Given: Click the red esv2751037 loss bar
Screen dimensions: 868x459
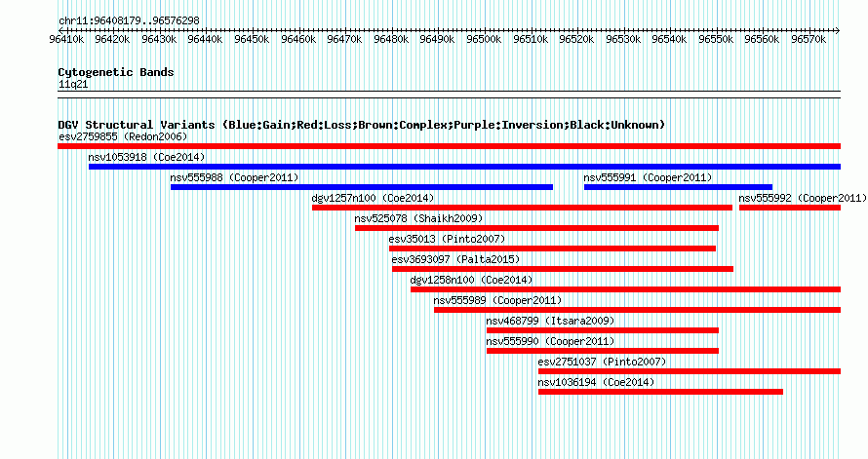Looking at the screenshot, I should click(x=690, y=371).
